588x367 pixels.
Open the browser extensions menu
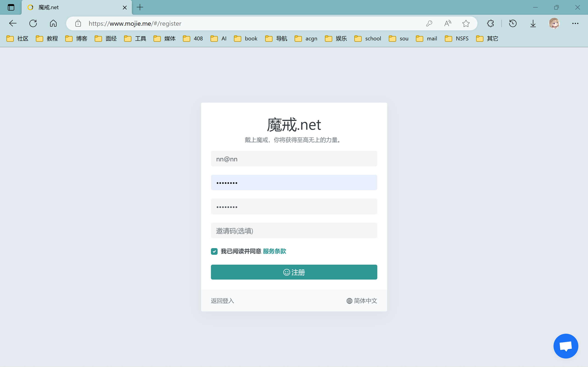(x=490, y=23)
